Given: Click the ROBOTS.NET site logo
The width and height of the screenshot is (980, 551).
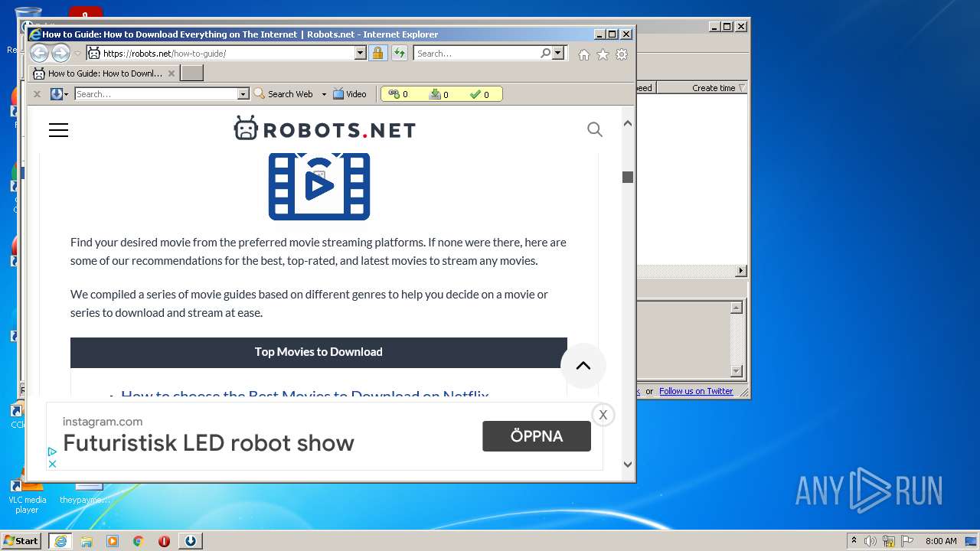Looking at the screenshot, I should tap(325, 129).
